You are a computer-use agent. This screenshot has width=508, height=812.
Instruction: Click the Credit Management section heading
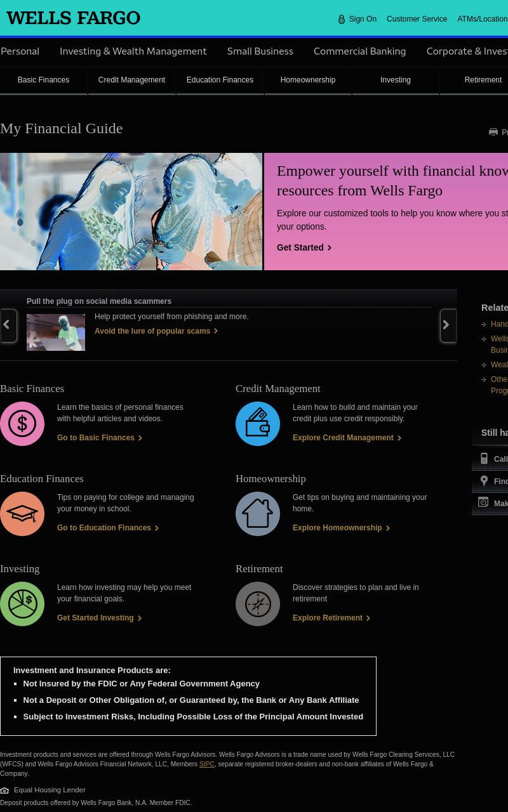(x=277, y=388)
